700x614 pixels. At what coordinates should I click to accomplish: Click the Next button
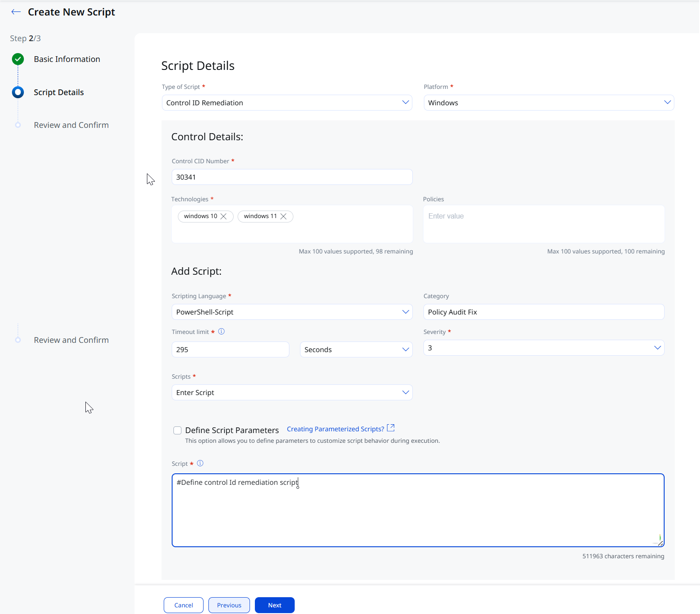(275, 605)
